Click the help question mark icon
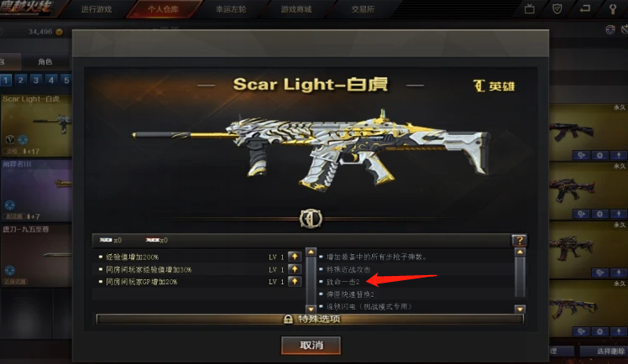 click(x=520, y=241)
